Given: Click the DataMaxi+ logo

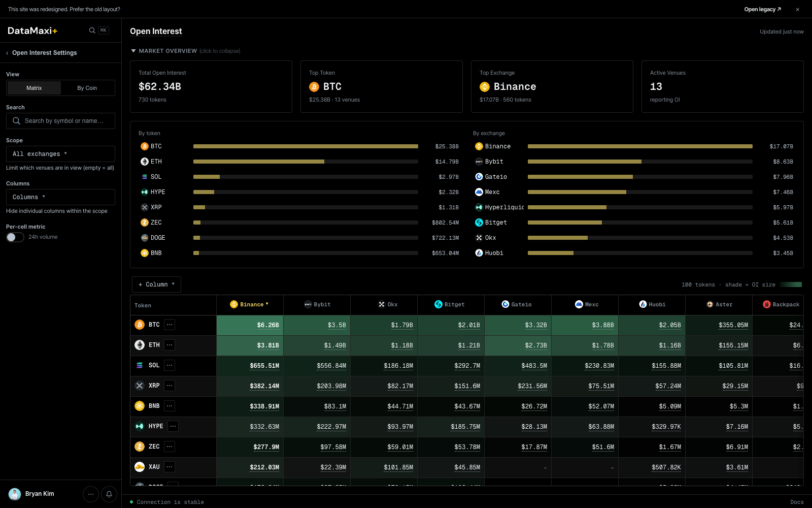Looking at the screenshot, I should 32,30.
